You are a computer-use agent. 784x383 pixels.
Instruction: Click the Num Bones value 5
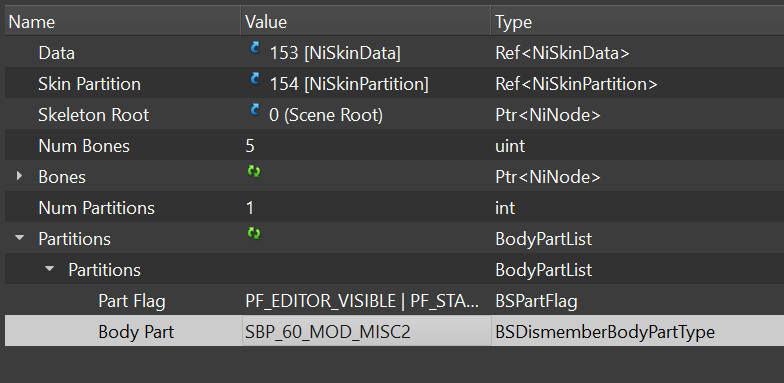click(x=250, y=146)
